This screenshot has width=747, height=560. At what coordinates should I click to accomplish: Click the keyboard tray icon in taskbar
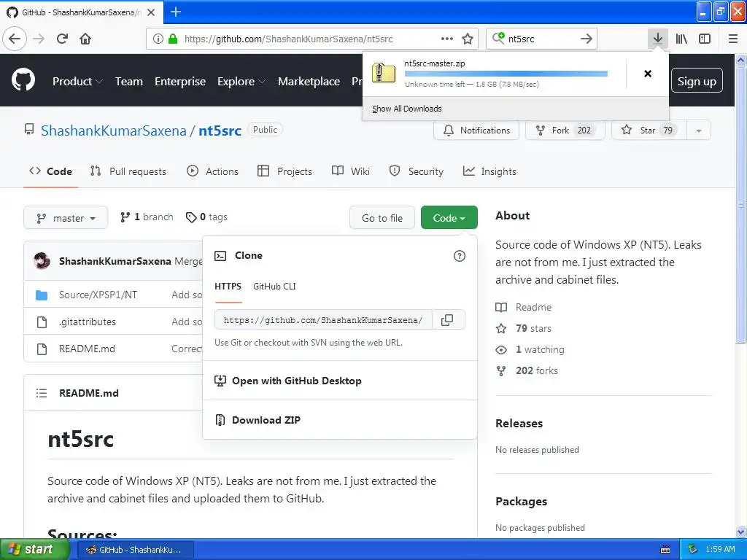tap(665, 550)
